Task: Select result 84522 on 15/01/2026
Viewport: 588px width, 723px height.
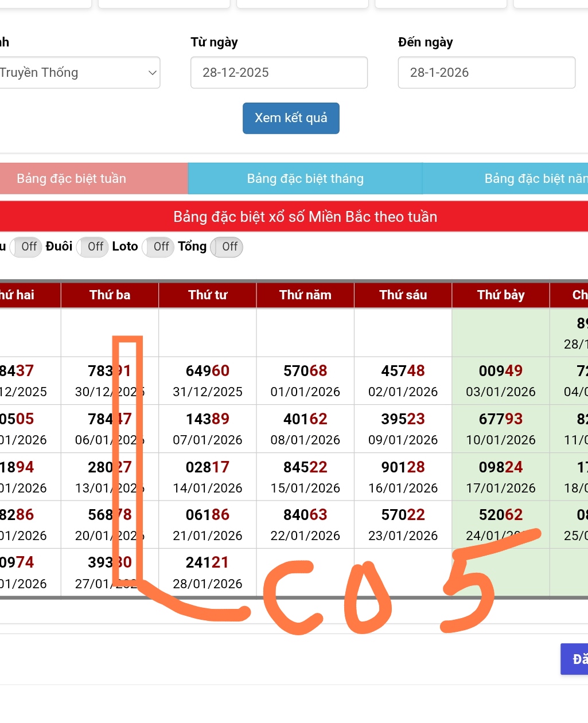Action: (305, 467)
